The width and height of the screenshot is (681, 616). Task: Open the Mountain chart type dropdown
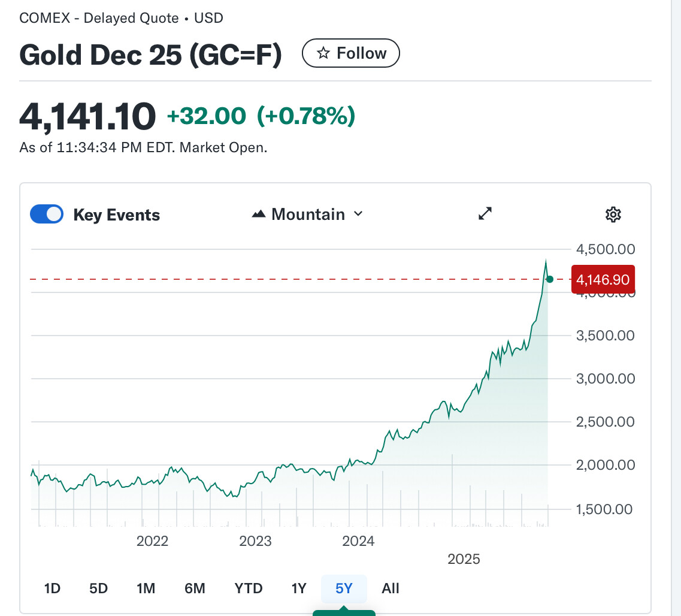coord(308,215)
